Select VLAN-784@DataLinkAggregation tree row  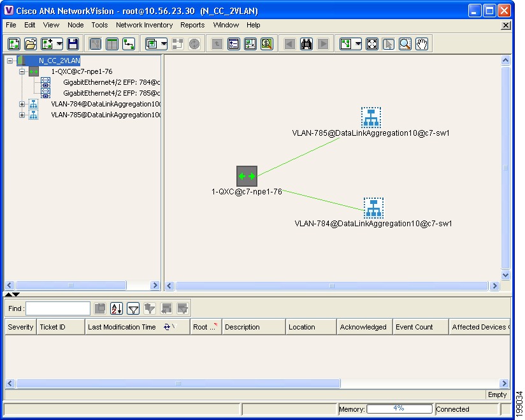[x=106, y=104]
